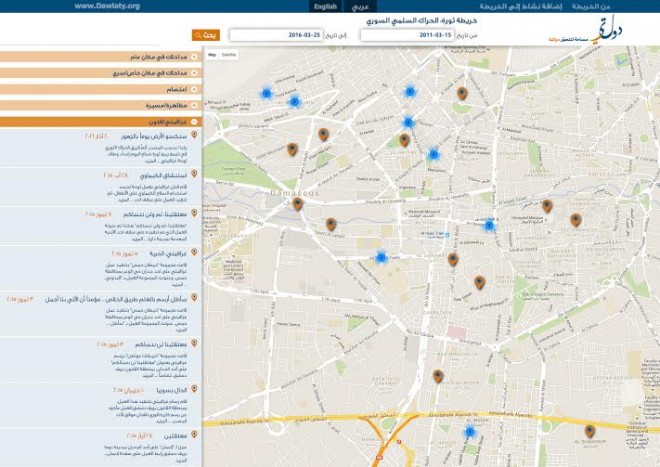Click the brown pin at the map's bottom-right corner

tap(589, 431)
